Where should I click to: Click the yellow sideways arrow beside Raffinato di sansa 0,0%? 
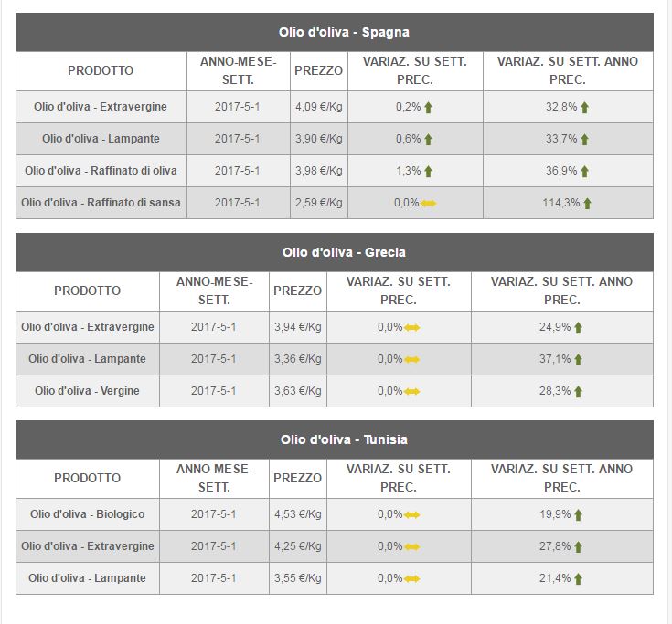point(428,204)
